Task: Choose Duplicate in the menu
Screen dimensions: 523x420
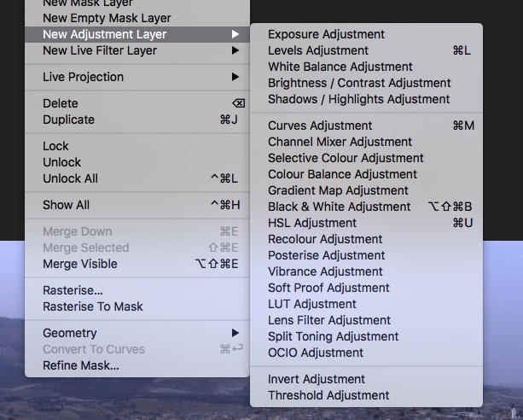Action: tap(137, 120)
